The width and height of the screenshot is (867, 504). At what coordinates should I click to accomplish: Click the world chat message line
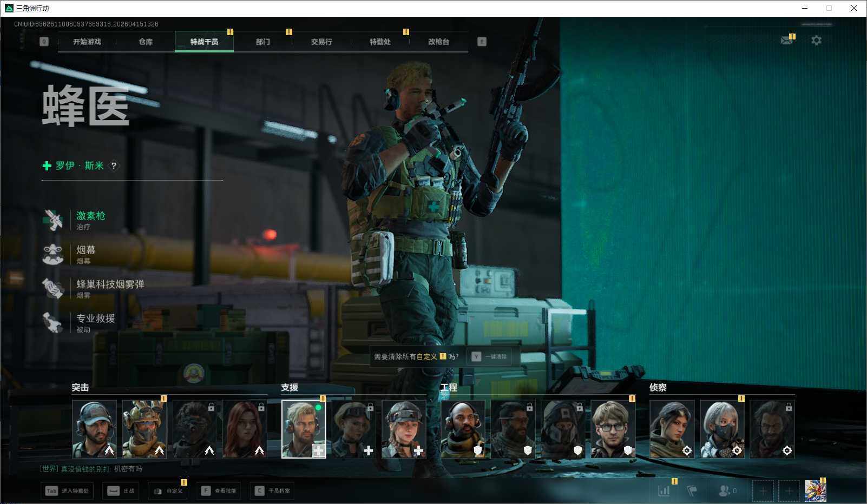91,469
